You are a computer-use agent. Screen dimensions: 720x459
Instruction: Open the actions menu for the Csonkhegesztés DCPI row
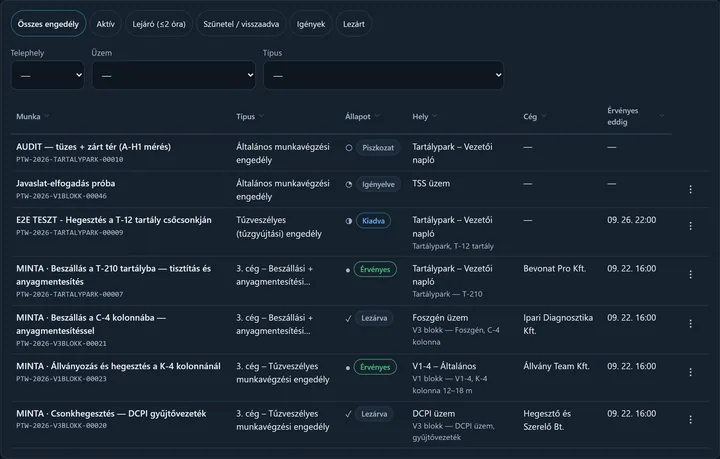pyautogui.click(x=690, y=420)
